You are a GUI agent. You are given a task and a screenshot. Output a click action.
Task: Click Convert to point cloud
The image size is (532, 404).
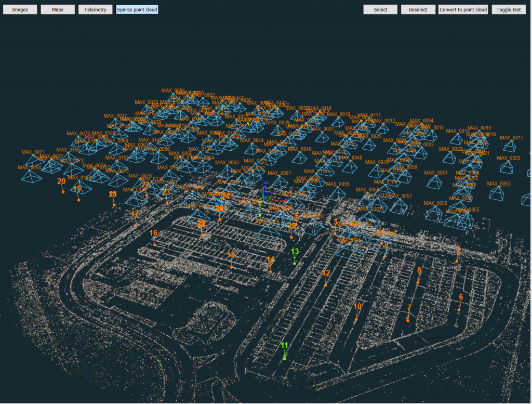[463, 9]
